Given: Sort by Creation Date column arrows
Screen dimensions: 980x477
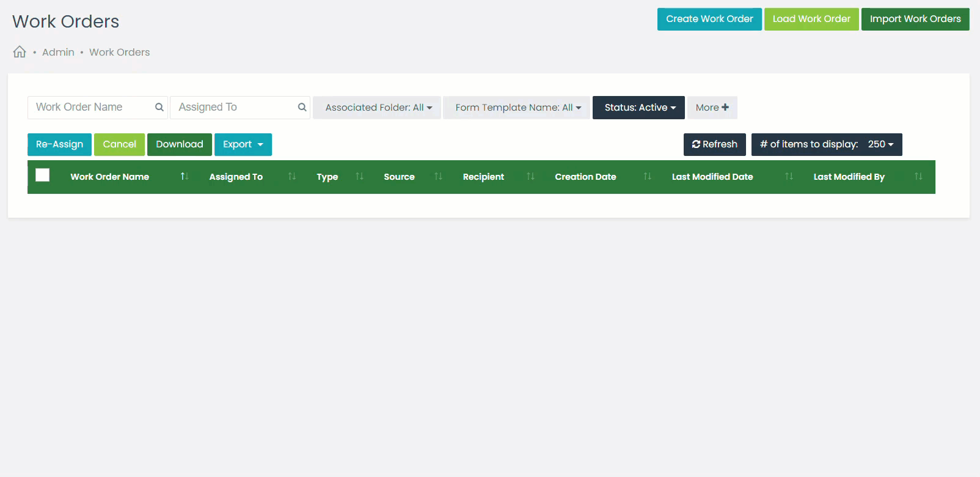Looking at the screenshot, I should 647,177.
